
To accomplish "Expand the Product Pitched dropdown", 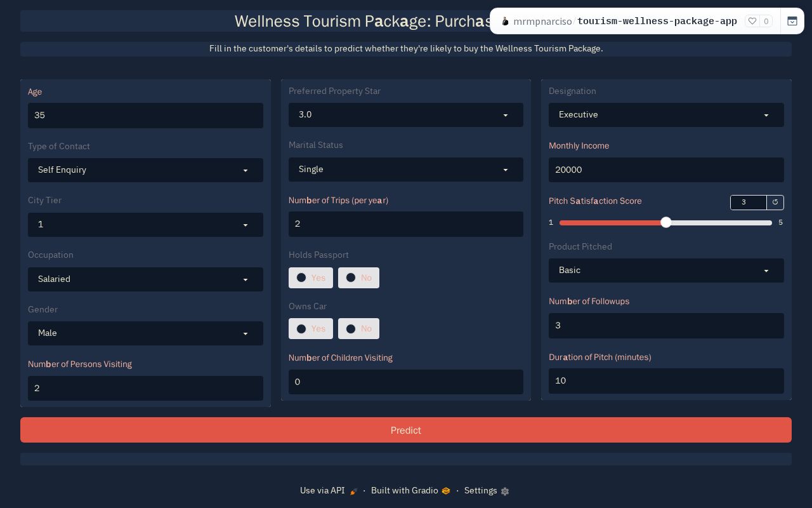I will point(666,271).
